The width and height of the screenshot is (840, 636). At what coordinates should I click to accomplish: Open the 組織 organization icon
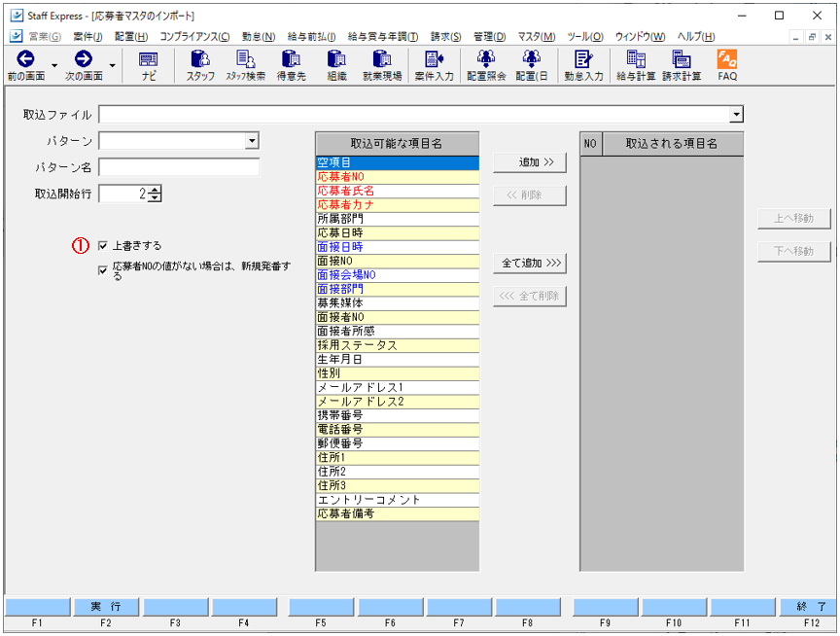336,65
